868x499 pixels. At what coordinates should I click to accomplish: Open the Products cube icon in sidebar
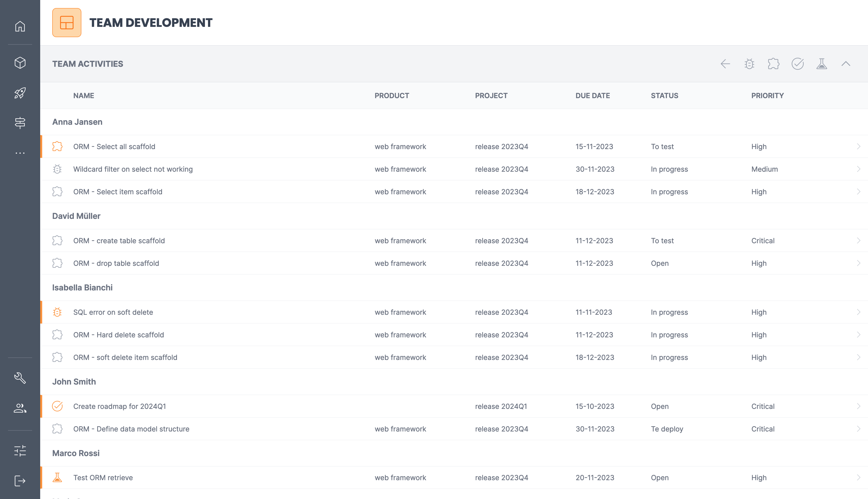[20, 63]
